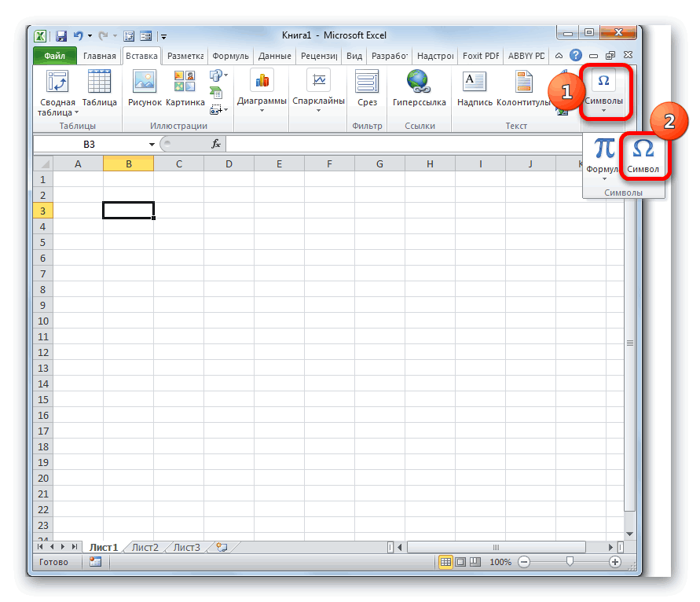The height and width of the screenshot is (602, 700).
Task: Undo the last action in quick access toolbar
Action: [78, 35]
